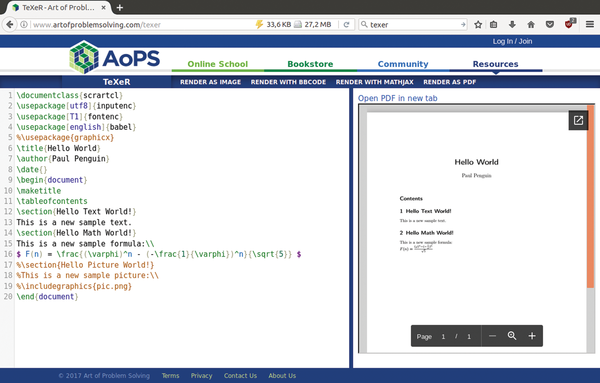Screen dimensions: 600x383
Task: Click the F(n) formula code line
Action: 159,254
